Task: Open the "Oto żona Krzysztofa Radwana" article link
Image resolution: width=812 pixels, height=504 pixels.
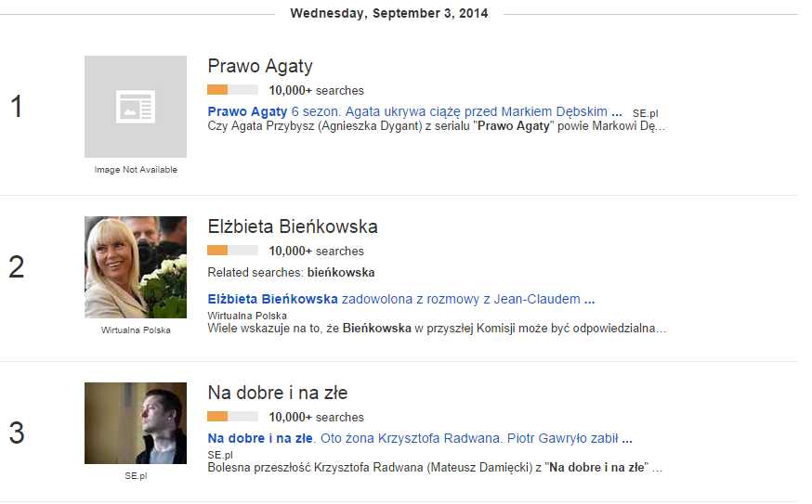Action: coord(419,438)
